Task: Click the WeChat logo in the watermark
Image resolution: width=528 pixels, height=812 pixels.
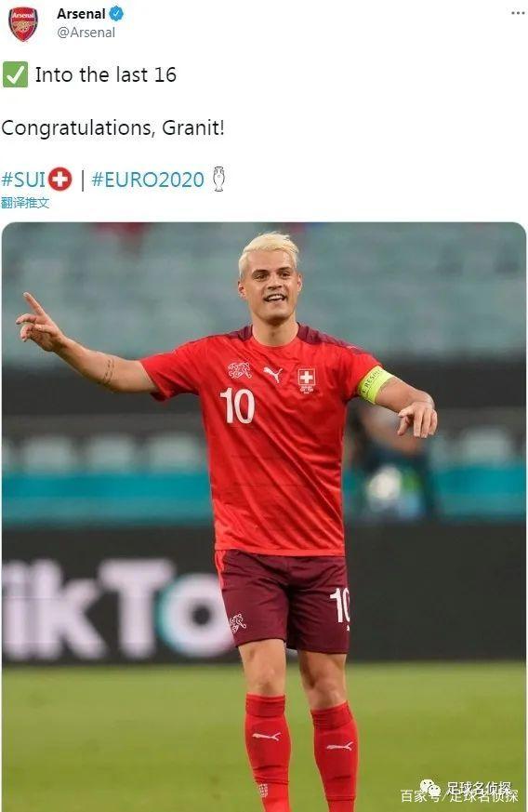Action: 430,790
